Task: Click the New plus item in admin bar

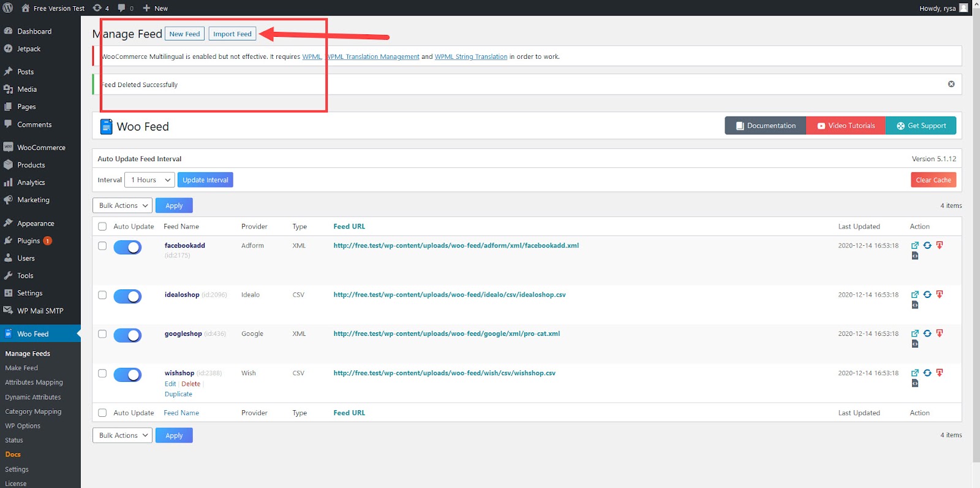Action: (x=155, y=8)
